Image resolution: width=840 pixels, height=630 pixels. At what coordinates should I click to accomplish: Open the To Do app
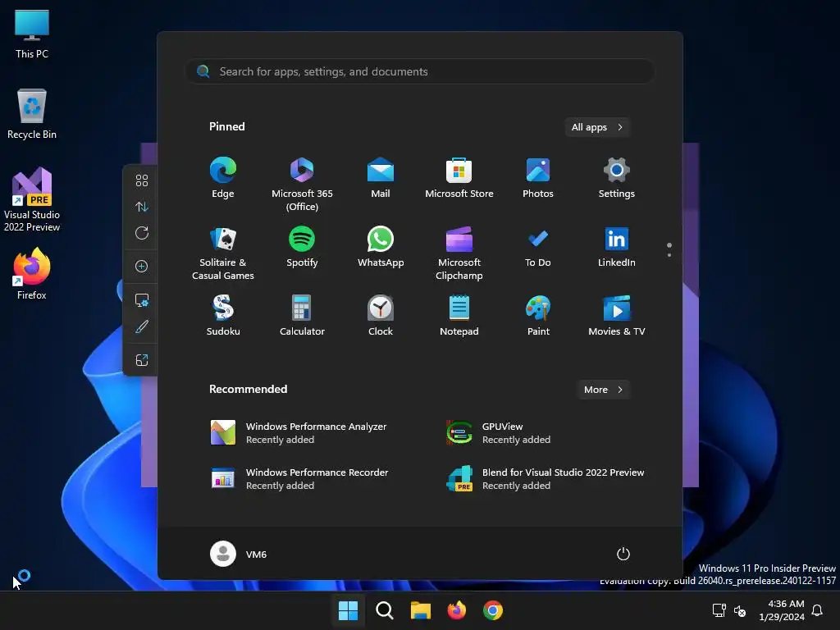pyautogui.click(x=538, y=247)
